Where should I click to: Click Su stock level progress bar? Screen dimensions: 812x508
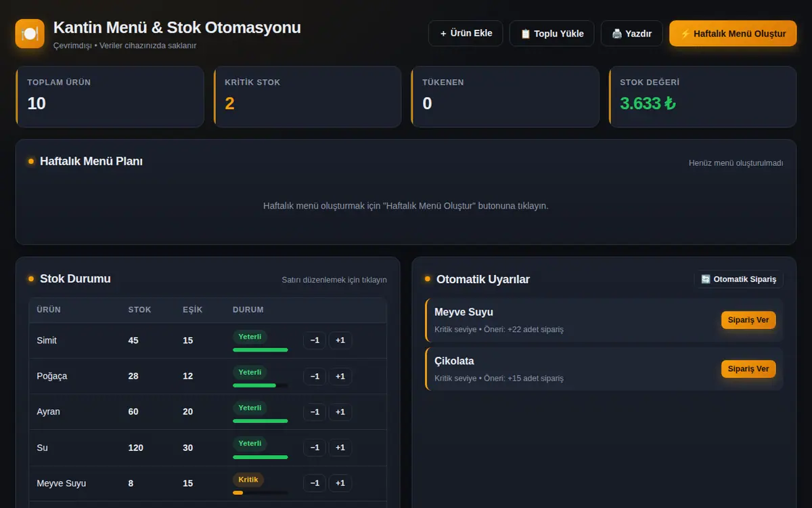tap(261, 457)
